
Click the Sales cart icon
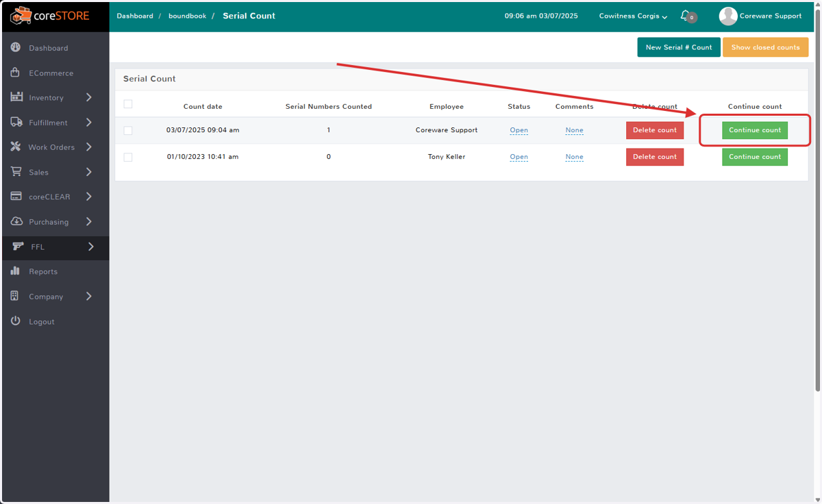16,172
